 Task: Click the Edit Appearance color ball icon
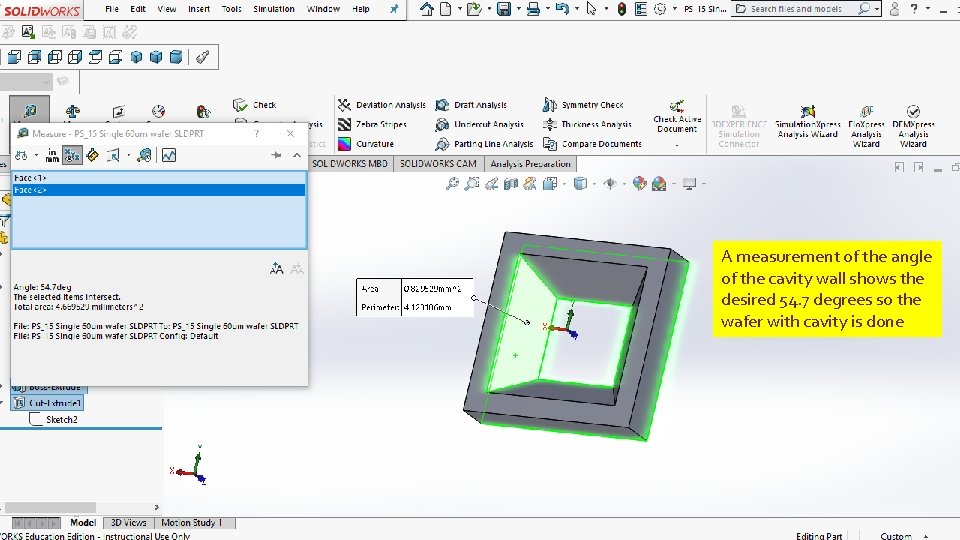point(639,183)
